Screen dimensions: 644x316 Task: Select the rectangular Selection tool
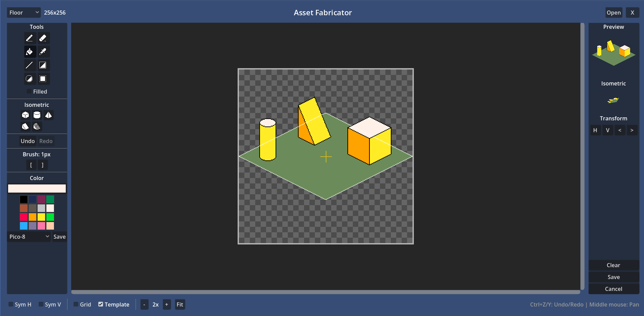point(43,79)
